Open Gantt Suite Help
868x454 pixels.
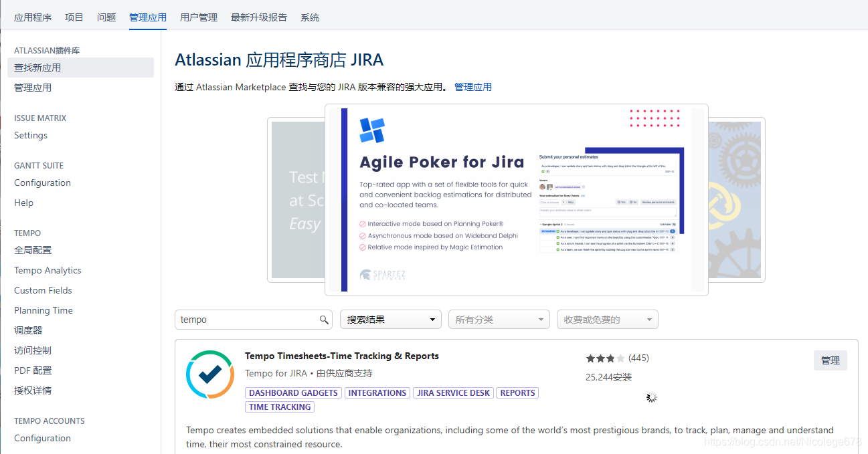tap(23, 203)
